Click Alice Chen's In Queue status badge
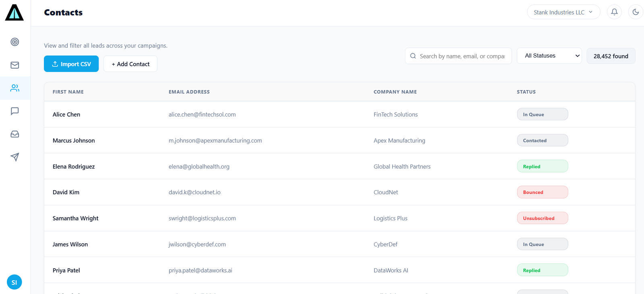 tap(543, 114)
